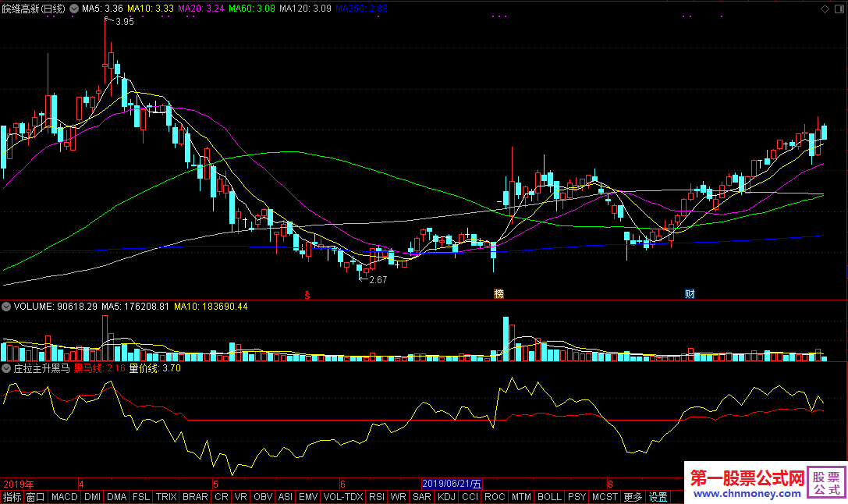Open the 设置 settings button
848x504 pixels.
pos(658,497)
